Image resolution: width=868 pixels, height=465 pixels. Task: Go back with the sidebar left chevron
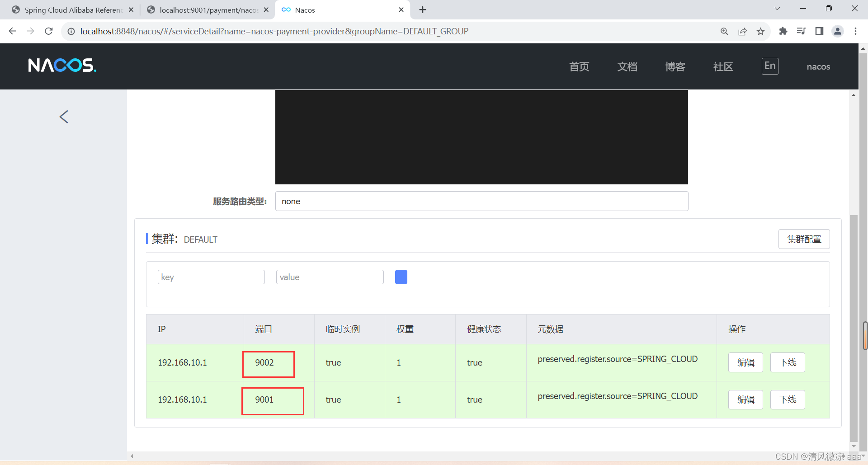pyautogui.click(x=64, y=117)
